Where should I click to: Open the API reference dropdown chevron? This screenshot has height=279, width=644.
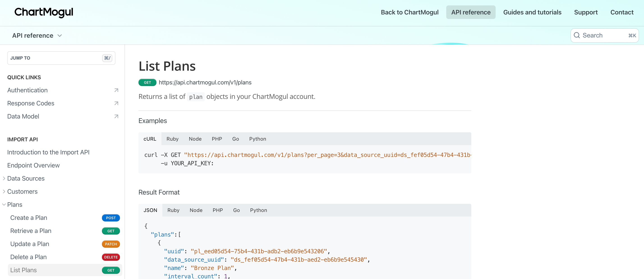[x=60, y=35]
